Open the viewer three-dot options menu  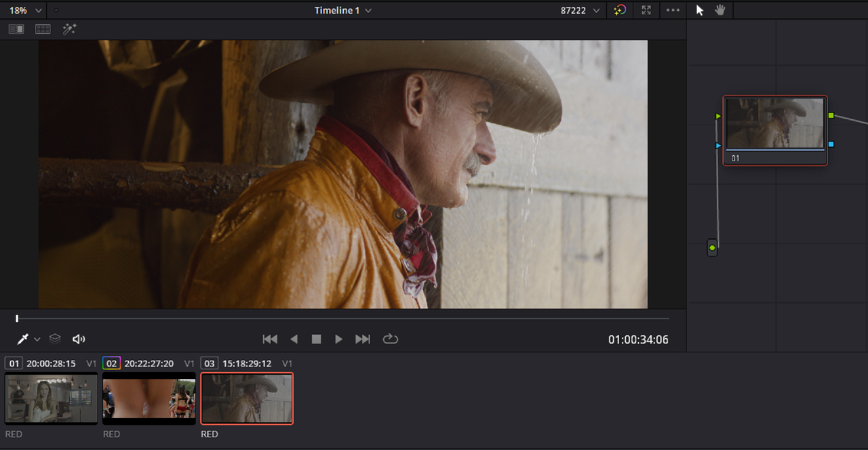673,10
